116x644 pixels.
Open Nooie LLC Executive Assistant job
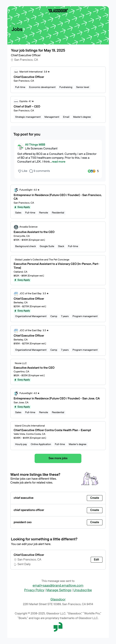click(x=34, y=368)
